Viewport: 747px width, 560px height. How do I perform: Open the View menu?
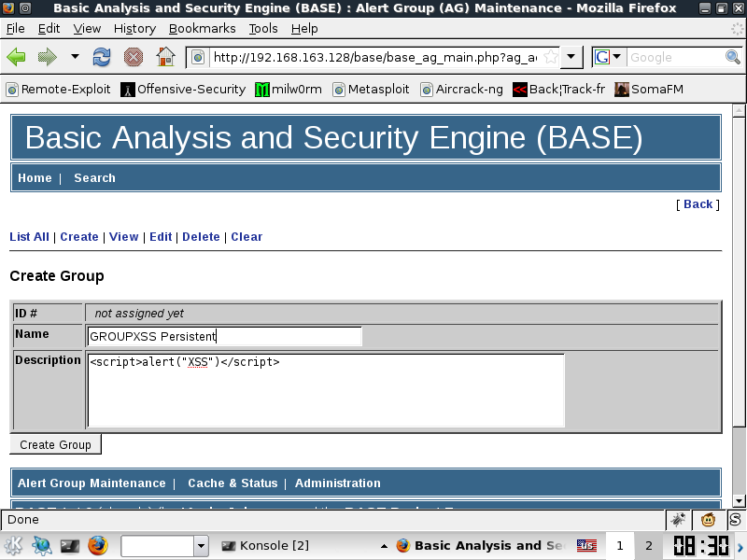pyautogui.click(x=87, y=29)
